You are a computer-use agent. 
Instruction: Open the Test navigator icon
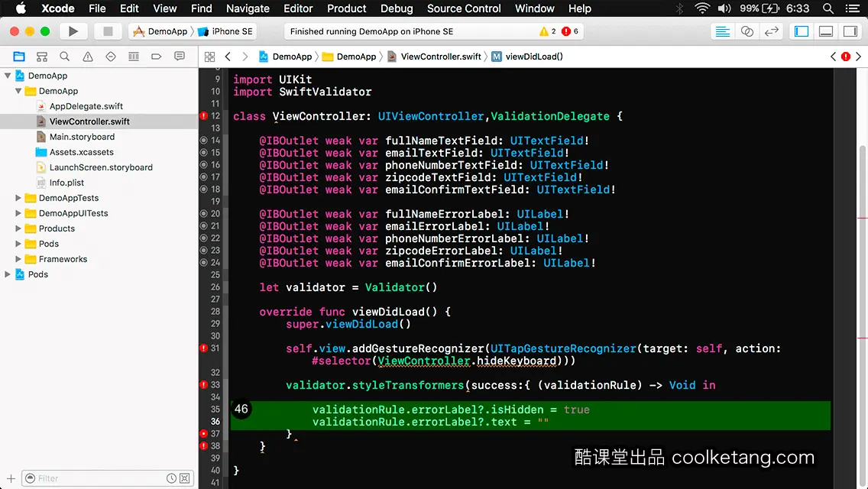[111, 57]
